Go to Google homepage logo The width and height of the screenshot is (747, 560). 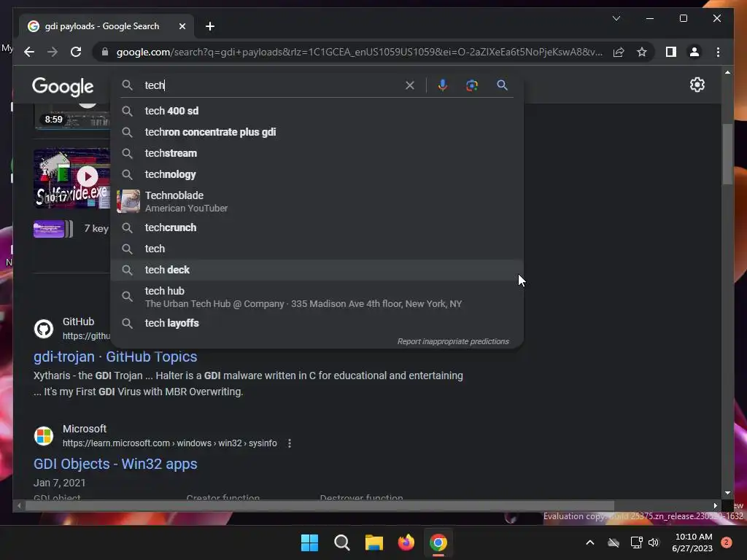tap(63, 87)
